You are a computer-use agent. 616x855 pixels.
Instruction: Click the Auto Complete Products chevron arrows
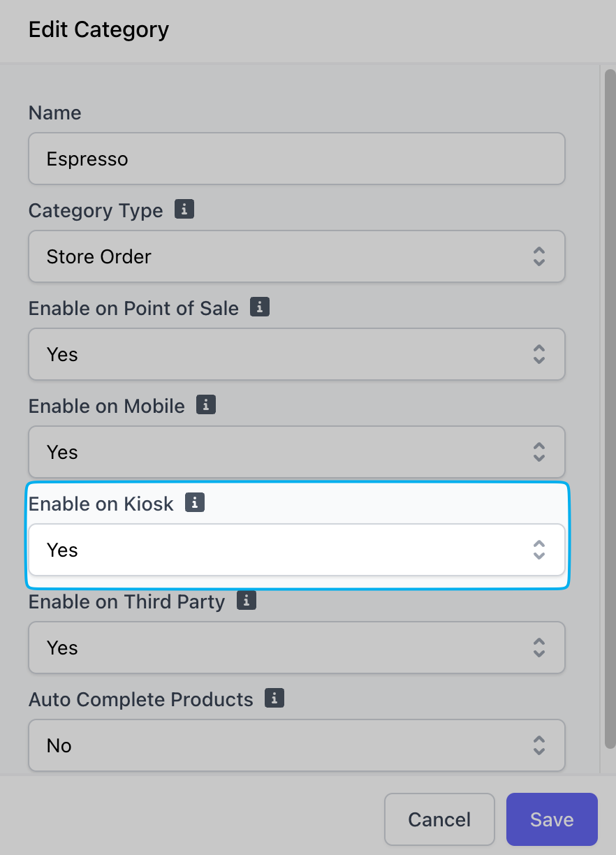[x=538, y=745]
